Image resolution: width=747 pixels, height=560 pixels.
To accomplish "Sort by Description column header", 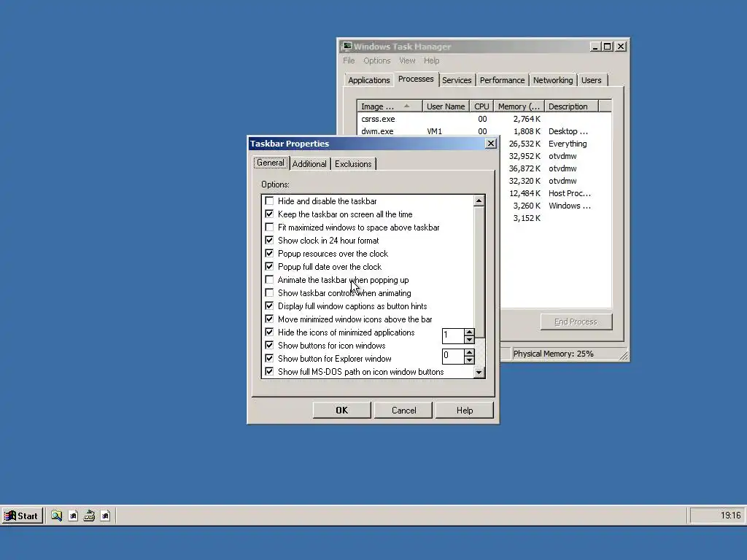I will click(x=570, y=106).
